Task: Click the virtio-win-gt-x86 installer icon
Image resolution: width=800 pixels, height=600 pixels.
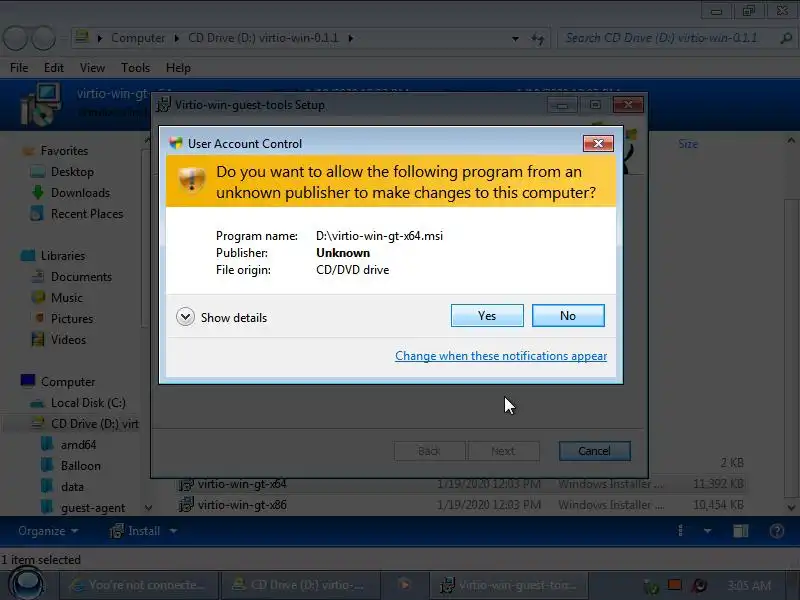Action: pyautogui.click(x=186, y=505)
